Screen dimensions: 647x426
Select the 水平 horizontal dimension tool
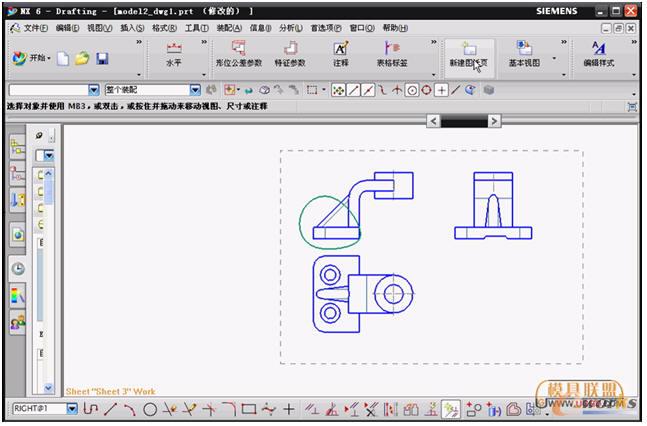coord(173,54)
